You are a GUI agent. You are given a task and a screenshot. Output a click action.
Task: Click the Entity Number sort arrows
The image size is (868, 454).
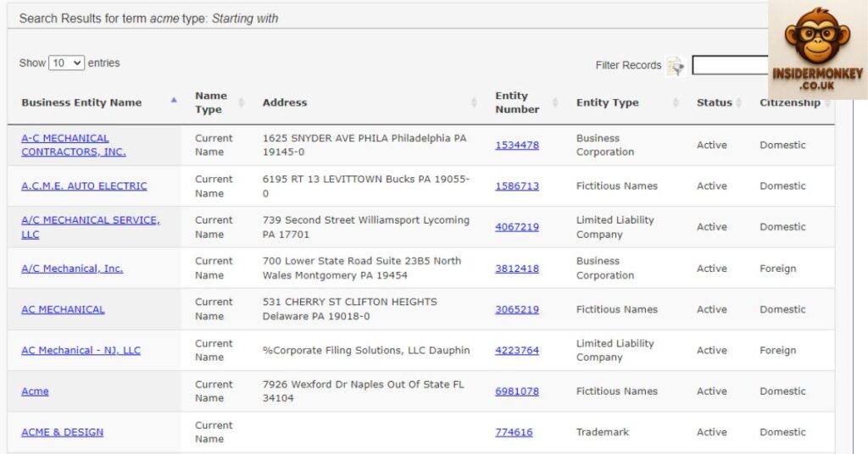point(555,102)
